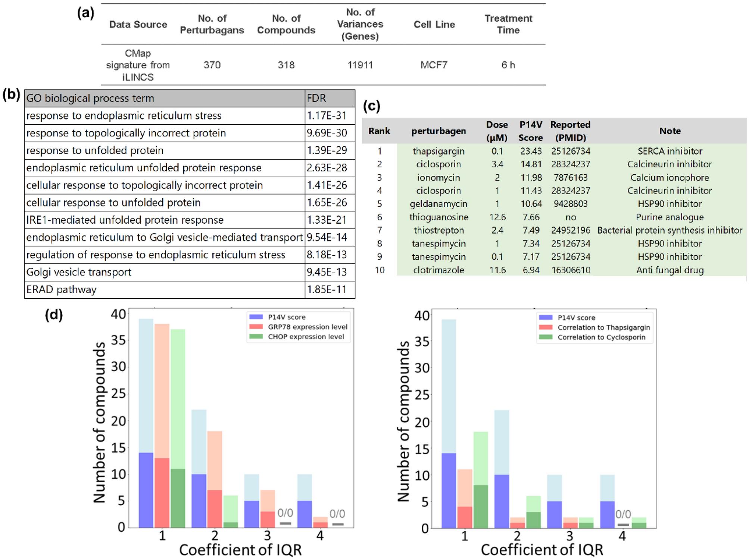Click thiostrepton in the perturbagen list
The image size is (749, 560).
tap(439, 230)
